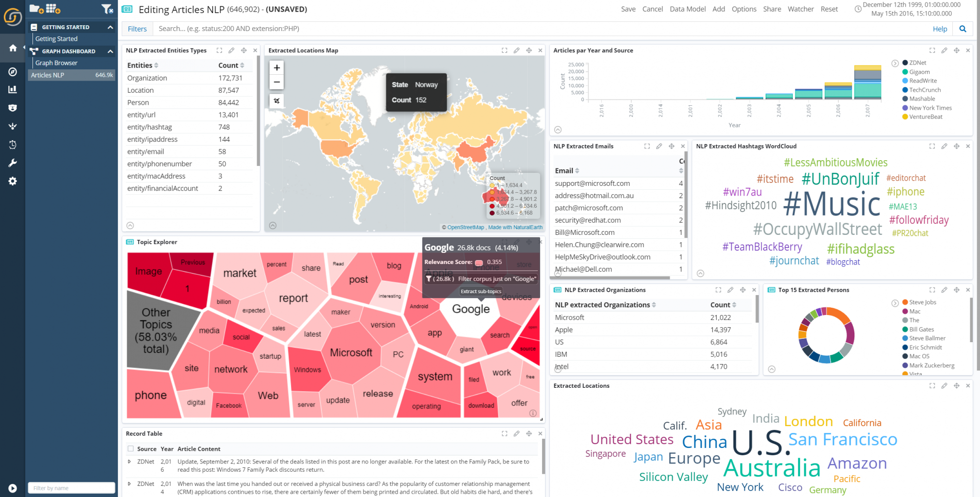Screen dimensions: 980x497
Task: Open the Timelion clock icon
Action: coord(13,145)
